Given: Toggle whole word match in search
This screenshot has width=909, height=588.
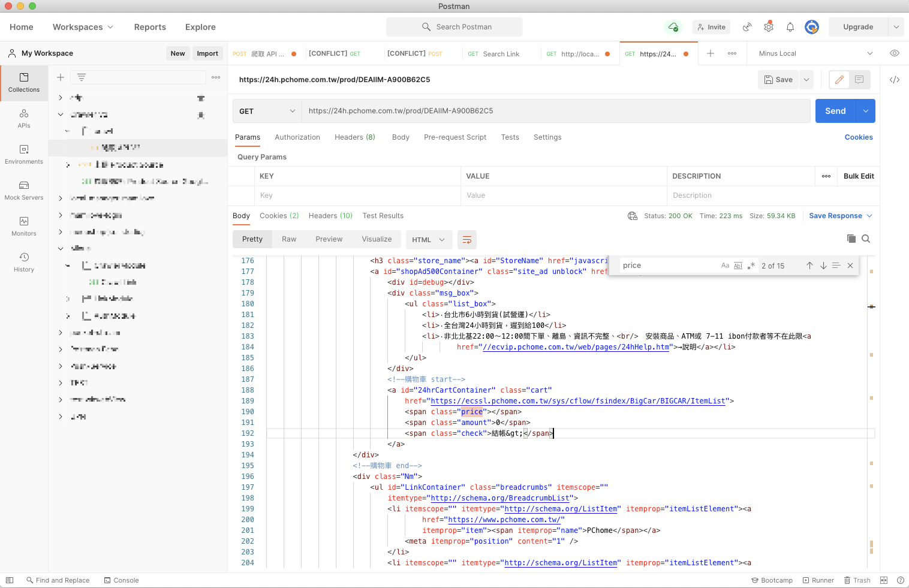Looking at the screenshot, I should coord(738,266).
